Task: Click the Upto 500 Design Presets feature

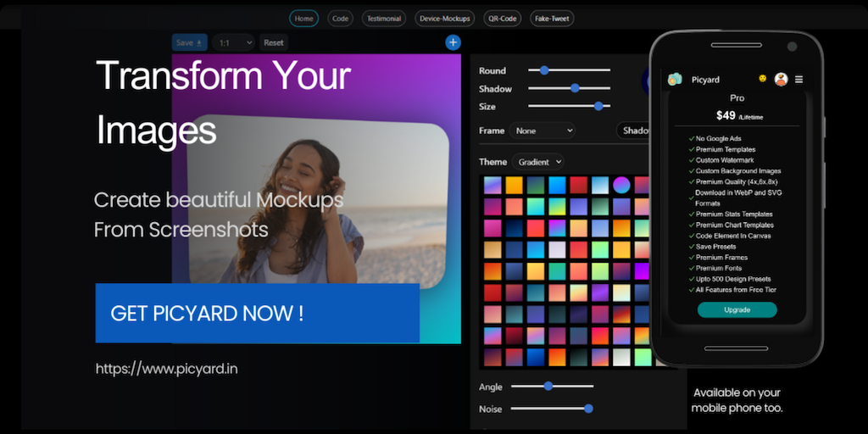Action: pos(730,279)
